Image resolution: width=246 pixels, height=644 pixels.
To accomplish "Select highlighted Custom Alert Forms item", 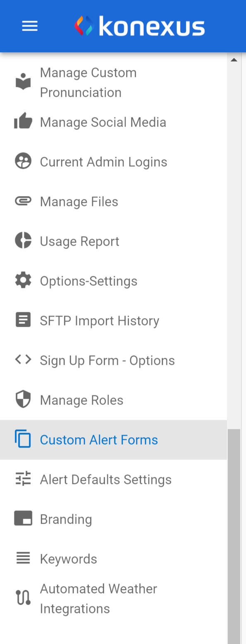I will tap(113, 440).
